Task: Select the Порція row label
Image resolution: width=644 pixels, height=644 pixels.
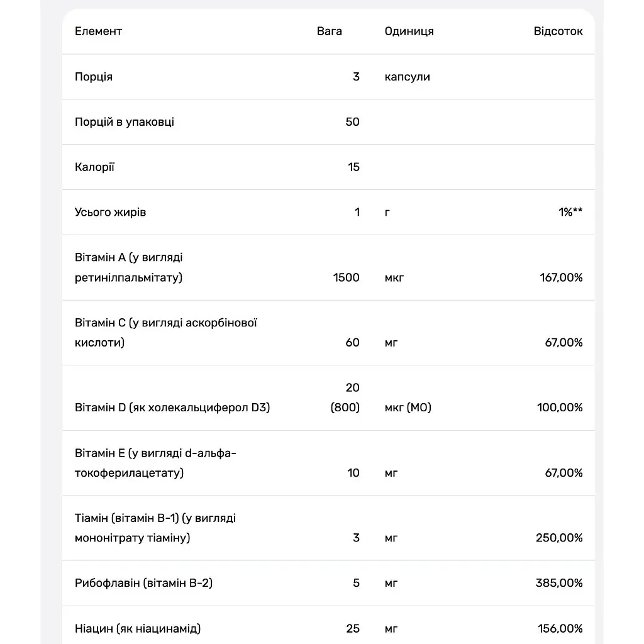Action: click(x=94, y=77)
